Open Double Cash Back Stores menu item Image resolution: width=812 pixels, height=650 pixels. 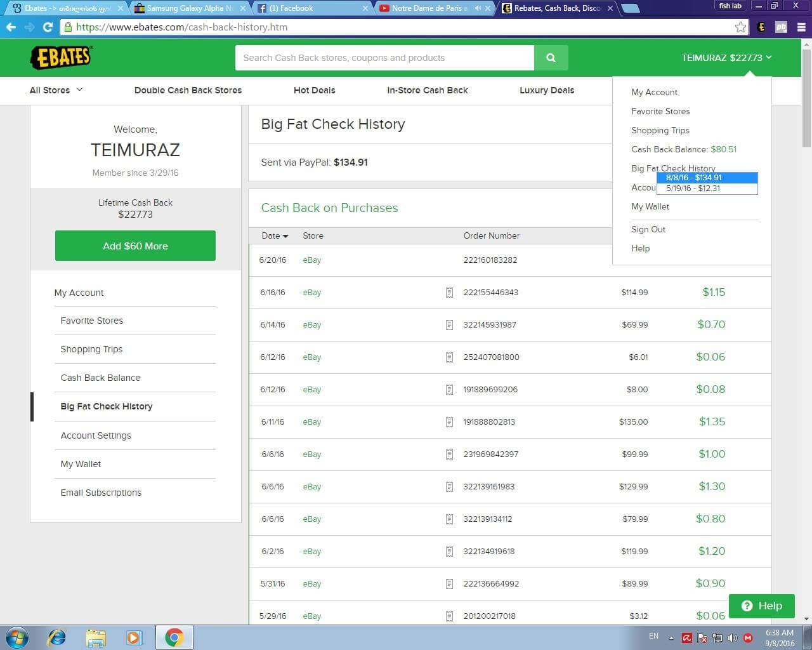pos(188,90)
